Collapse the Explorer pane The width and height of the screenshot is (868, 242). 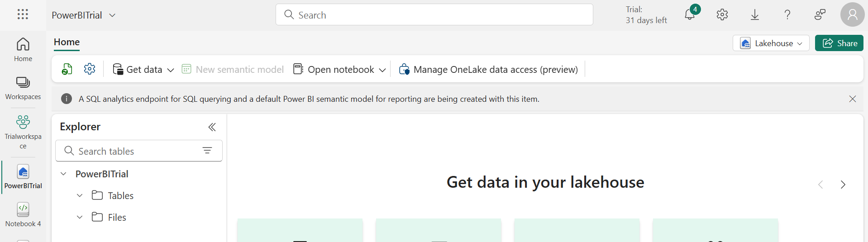pos(212,127)
